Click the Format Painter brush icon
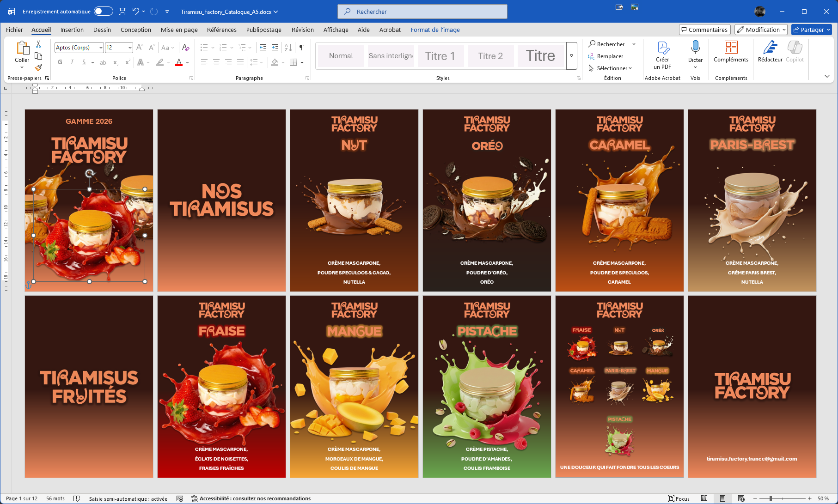Viewport: 838px width, 504px height. [x=38, y=67]
